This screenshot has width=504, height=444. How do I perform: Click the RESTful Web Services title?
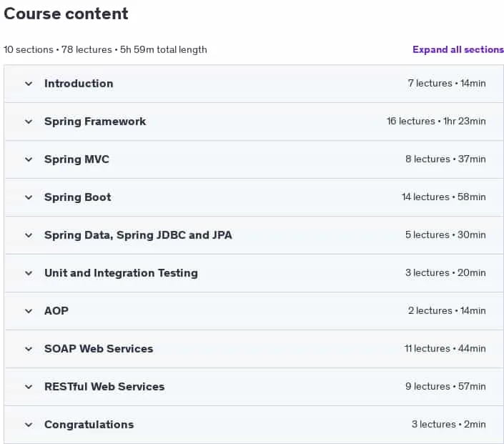coord(104,387)
